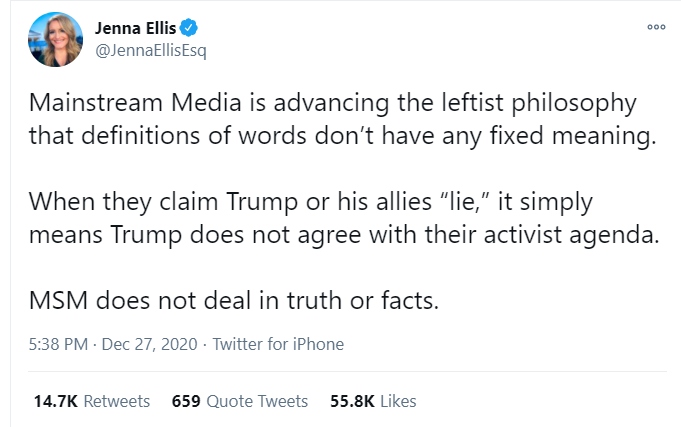Image resolution: width=681 pixels, height=427 pixels.
Task: View the 14.7K Retweets list
Action: (x=91, y=401)
